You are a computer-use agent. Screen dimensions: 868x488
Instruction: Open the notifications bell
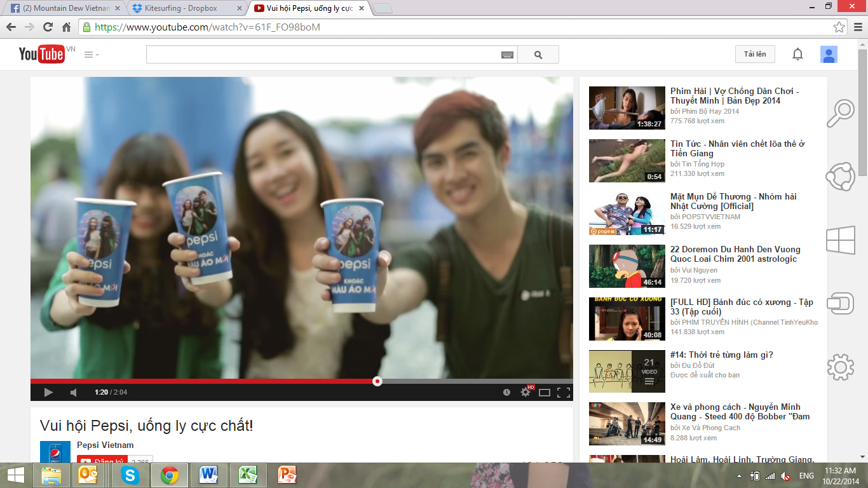pos(797,55)
